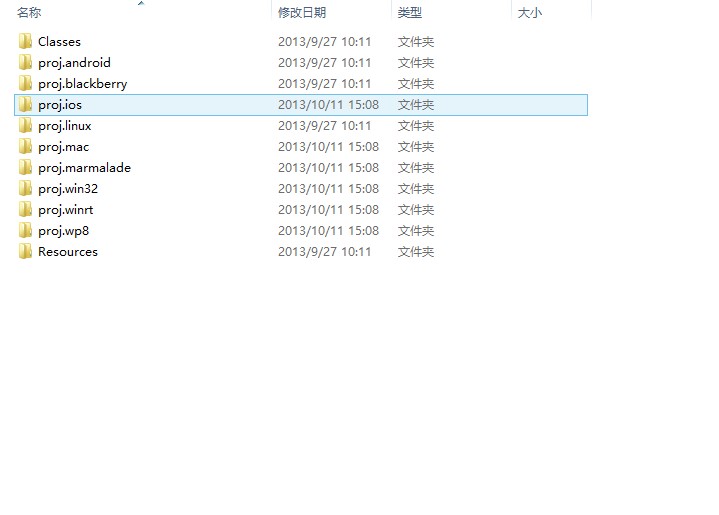Sort by 名称 column header
The width and height of the screenshot is (719, 515).
click(29, 12)
